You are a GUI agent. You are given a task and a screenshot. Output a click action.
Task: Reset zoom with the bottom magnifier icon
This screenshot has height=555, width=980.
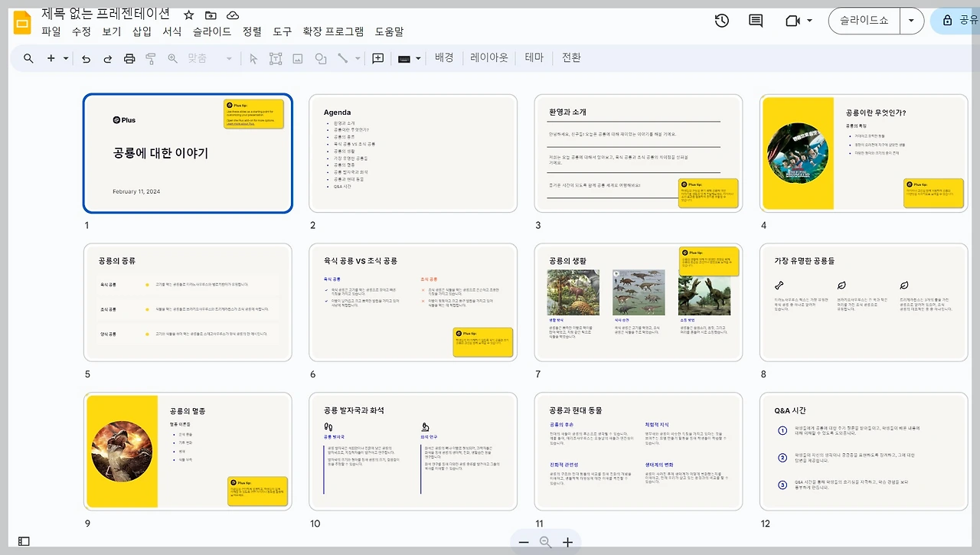[x=546, y=542]
